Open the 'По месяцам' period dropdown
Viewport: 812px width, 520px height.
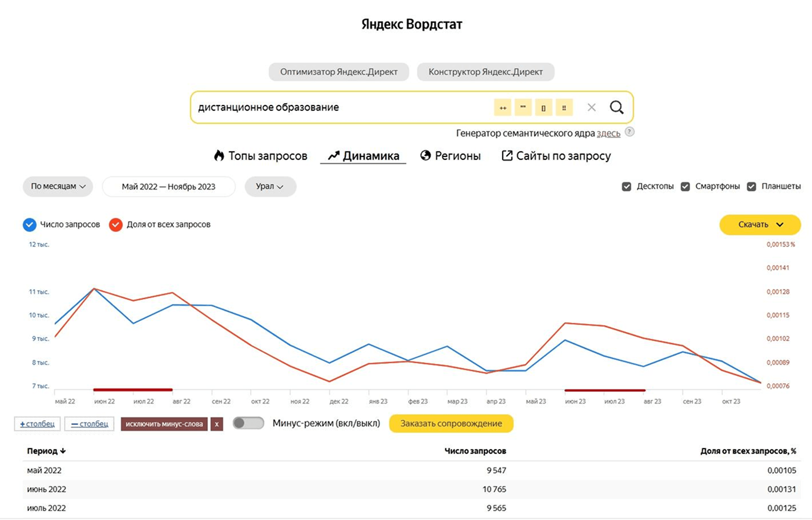click(58, 187)
